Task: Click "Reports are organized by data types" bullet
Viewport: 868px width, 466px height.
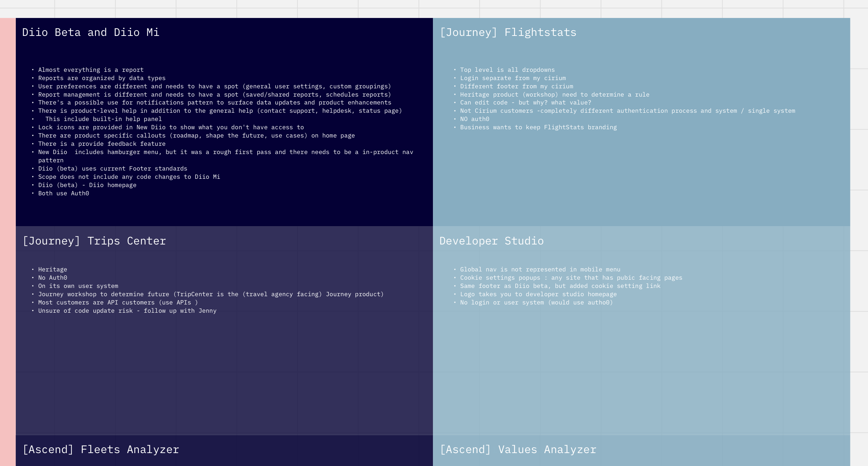Action: [102, 78]
